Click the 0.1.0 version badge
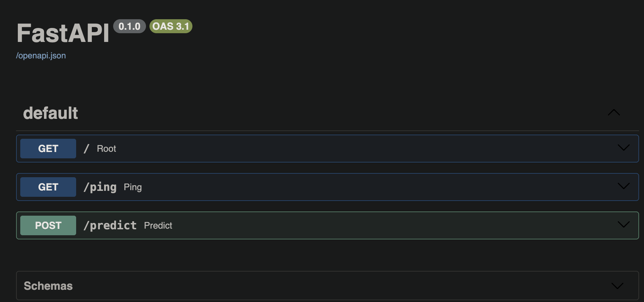644x302 pixels. [x=129, y=26]
